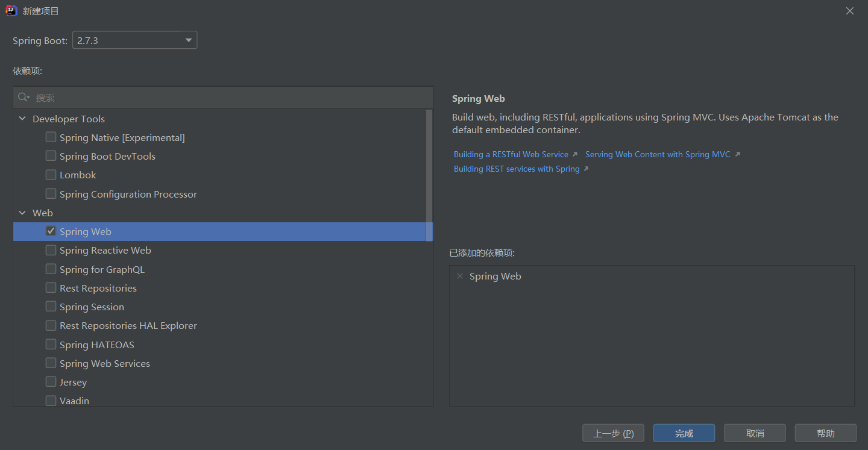
Task: Collapse the Web category chevron
Action: (22, 213)
